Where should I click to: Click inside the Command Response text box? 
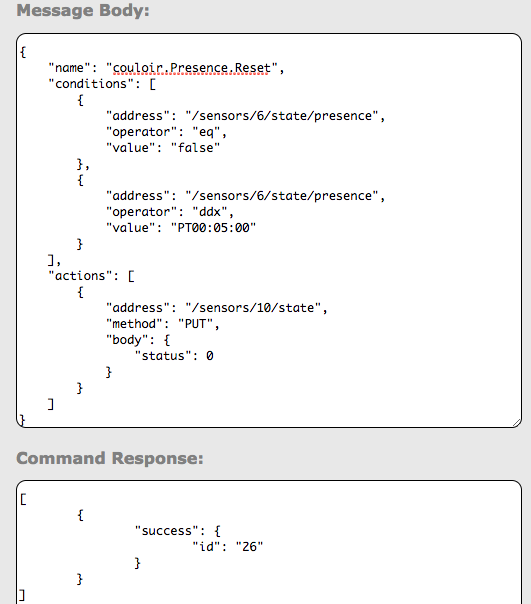pos(269,542)
